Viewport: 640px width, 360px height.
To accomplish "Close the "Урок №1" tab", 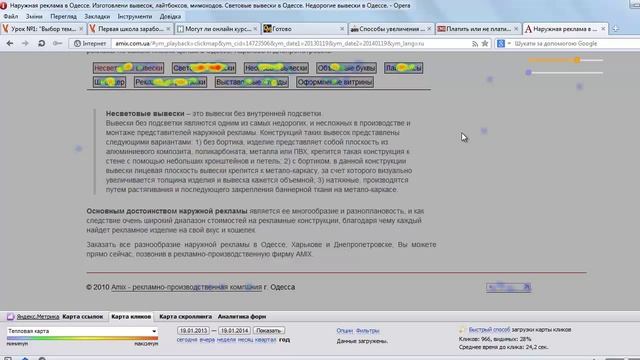I will (x=81, y=29).
